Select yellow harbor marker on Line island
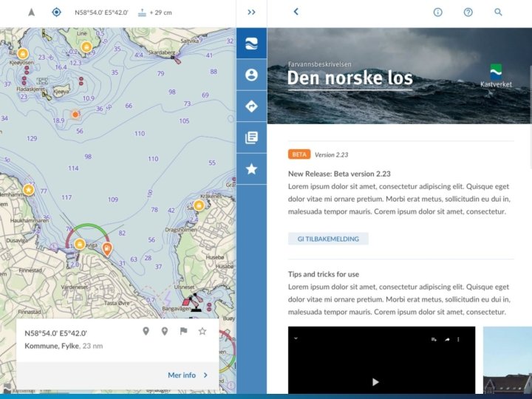The height and width of the screenshot is (399, 532). [x=86, y=47]
